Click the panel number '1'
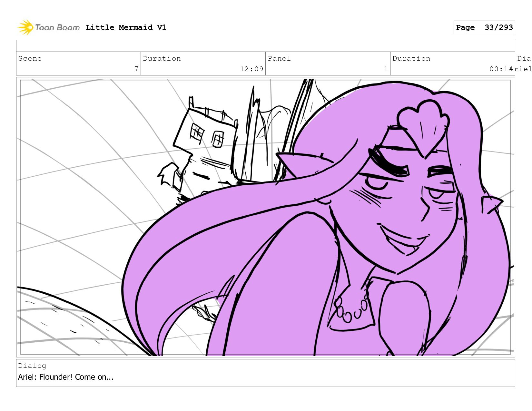The height and width of the screenshot is (411, 532). click(x=386, y=69)
